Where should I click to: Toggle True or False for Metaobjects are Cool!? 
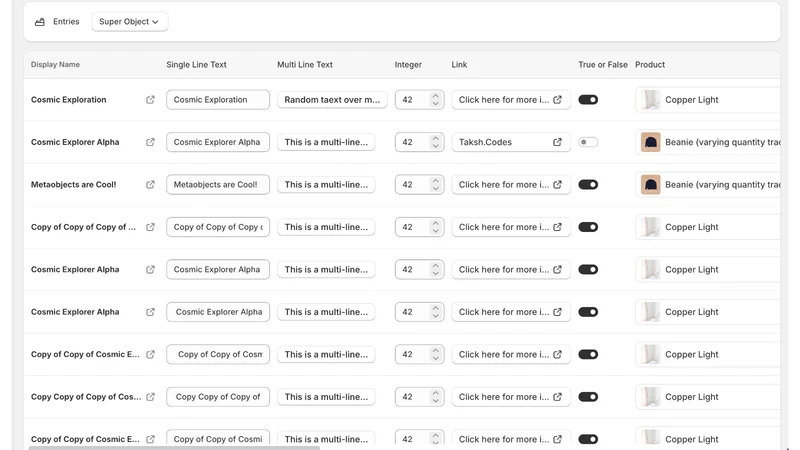click(x=588, y=185)
